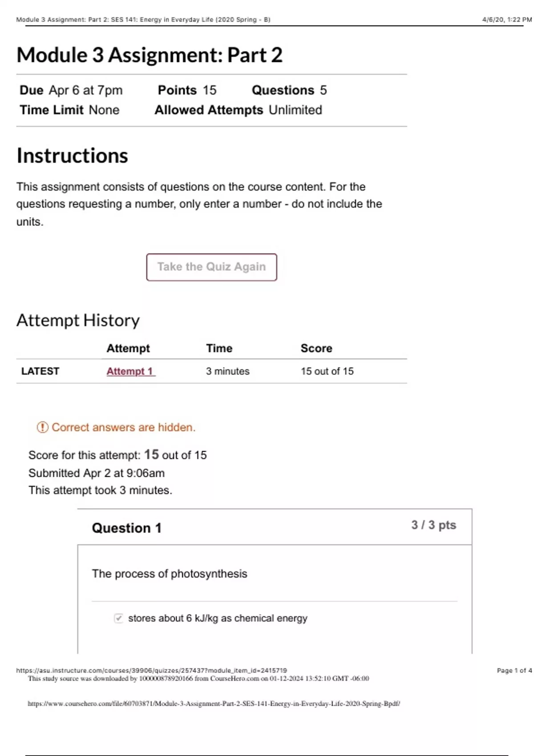Select the Time column header

tap(219, 348)
